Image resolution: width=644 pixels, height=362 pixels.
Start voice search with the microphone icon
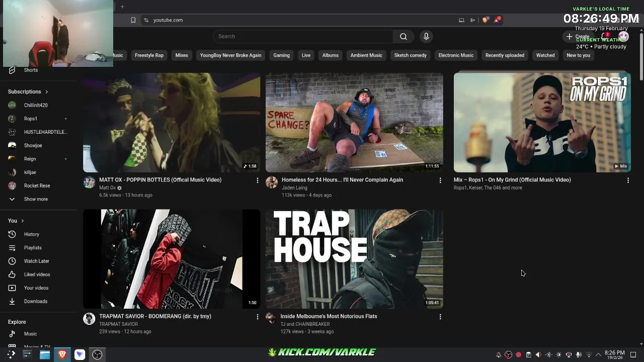tap(426, 36)
